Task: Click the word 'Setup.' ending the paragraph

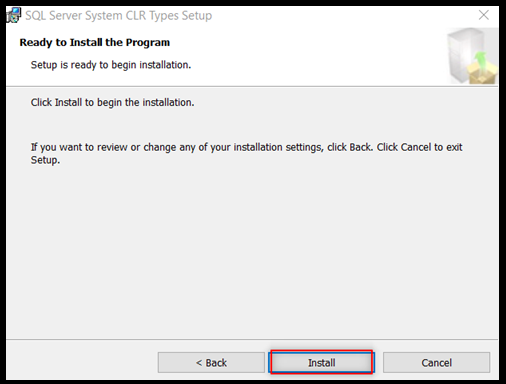Action: (x=46, y=160)
